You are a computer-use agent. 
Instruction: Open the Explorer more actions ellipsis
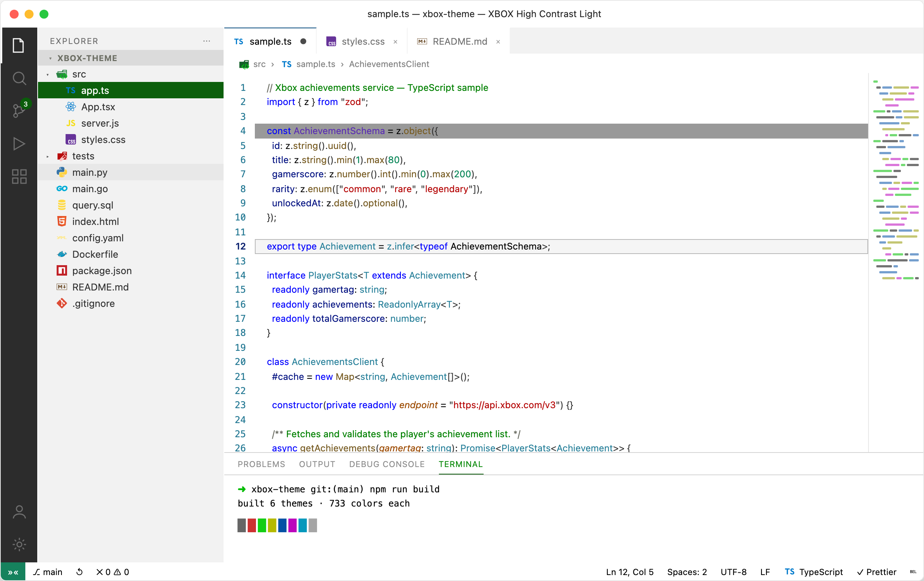206,41
